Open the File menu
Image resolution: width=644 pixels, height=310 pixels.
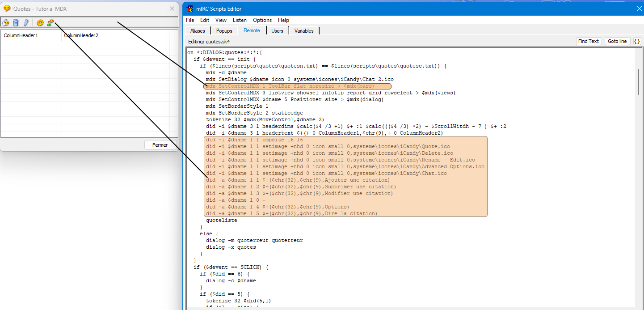[x=190, y=20]
